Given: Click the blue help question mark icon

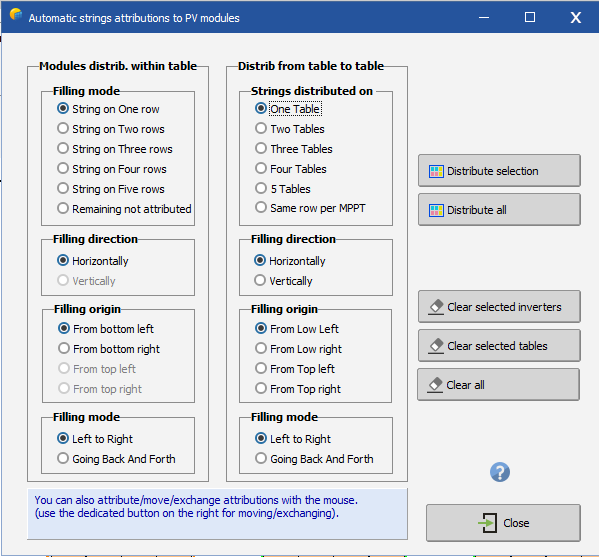Looking at the screenshot, I should click(500, 472).
